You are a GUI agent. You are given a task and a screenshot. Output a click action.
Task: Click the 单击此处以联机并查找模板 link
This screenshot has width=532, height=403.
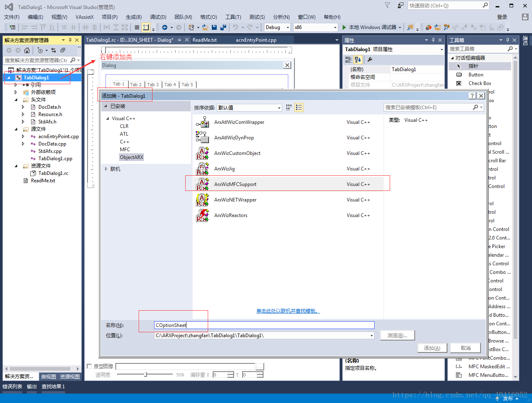click(288, 311)
